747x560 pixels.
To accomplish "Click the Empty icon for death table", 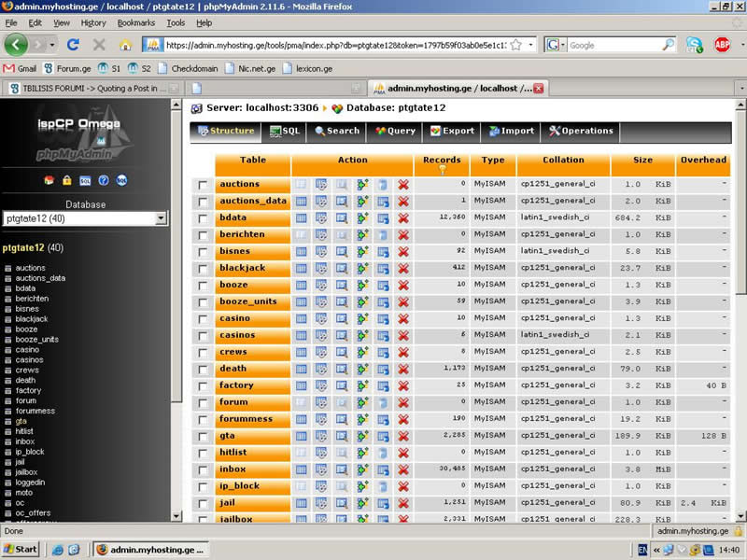I will click(x=383, y=369).
